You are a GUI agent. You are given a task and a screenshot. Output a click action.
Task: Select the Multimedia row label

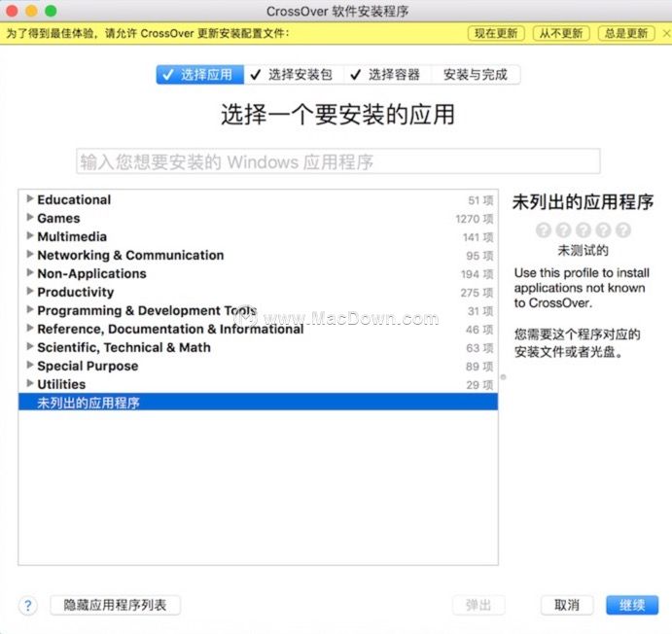(72, 236)
